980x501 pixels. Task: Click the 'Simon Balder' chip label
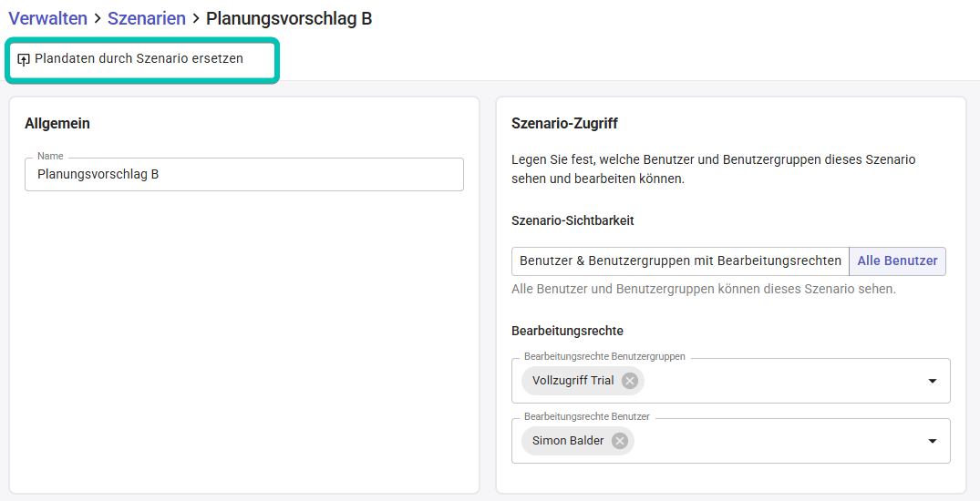click(568, 441)
